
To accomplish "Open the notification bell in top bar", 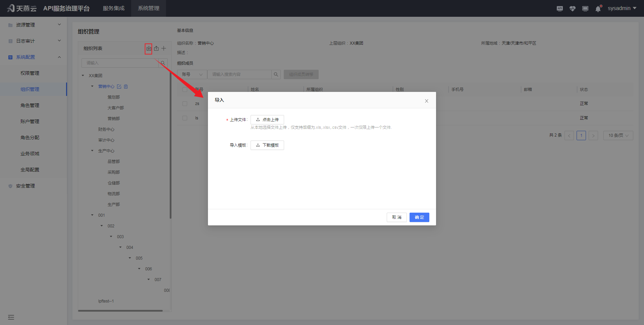I will (x=598, y=9).
